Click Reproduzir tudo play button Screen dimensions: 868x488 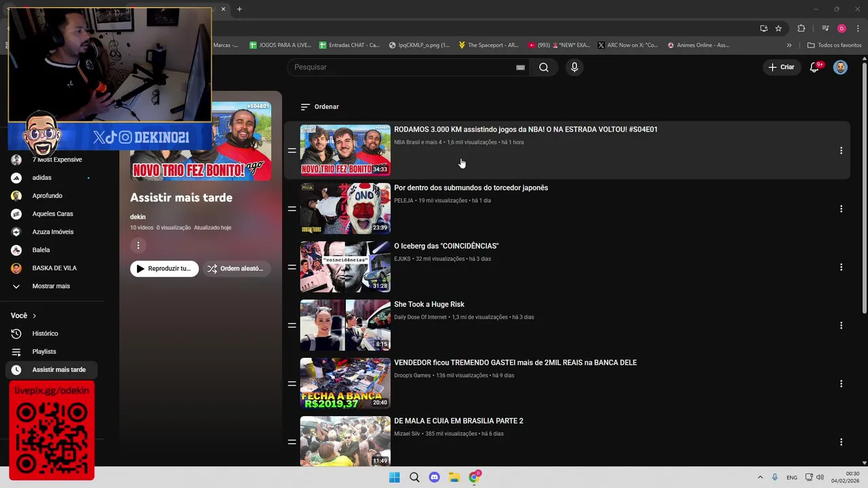point(164,268)
